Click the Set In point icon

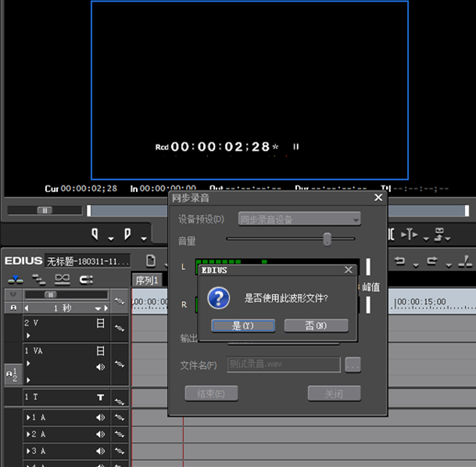coord(95,234)
